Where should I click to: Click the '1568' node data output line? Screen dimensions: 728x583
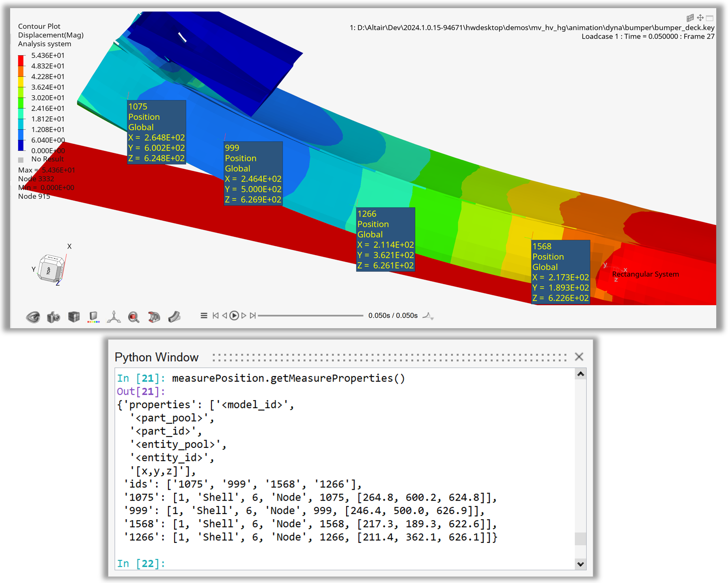tap(310, 524)
